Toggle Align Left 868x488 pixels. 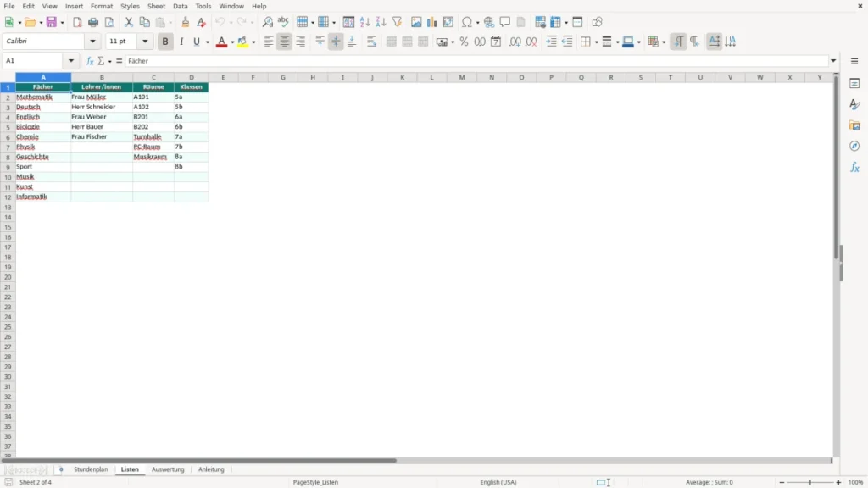coord(269,42)
